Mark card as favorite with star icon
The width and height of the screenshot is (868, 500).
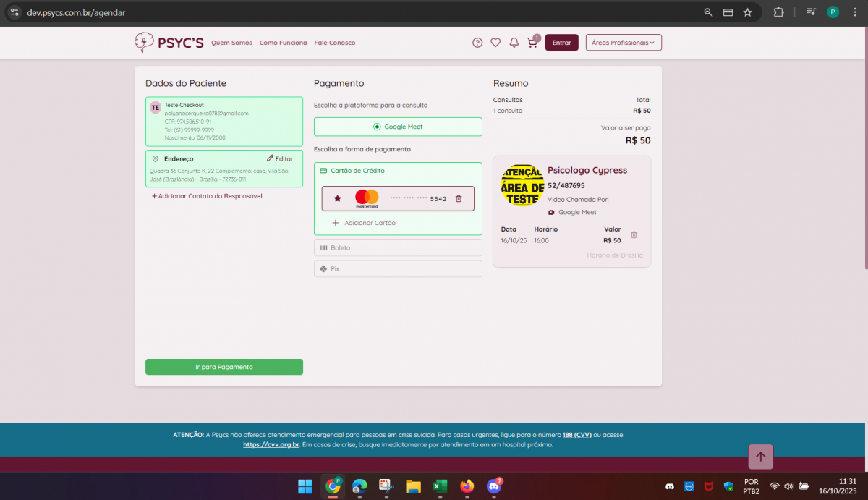pos(337,198)
